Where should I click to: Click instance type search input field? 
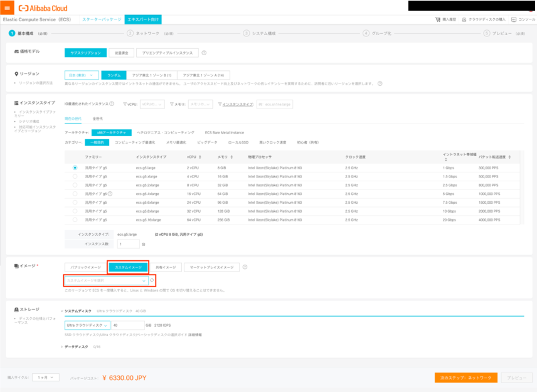tap(275, 104)
